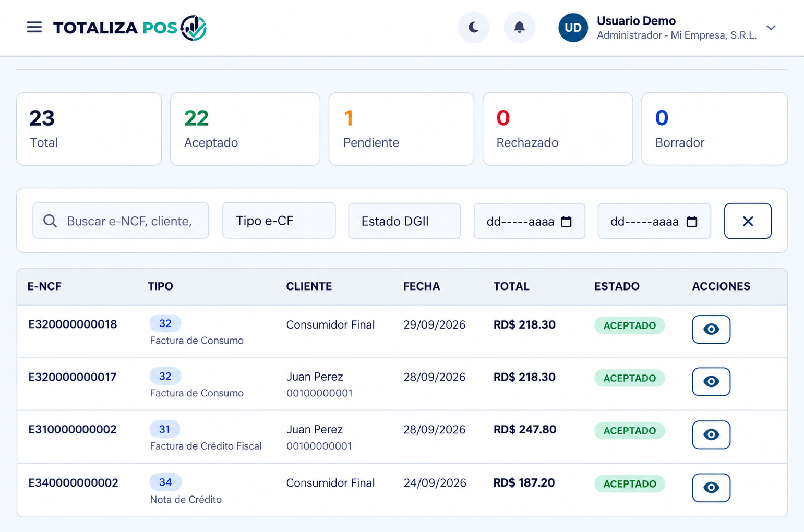This screenshot has width=804, height=532.
Task: Expand the Usuario Demo account dropdown chevron
Action: 771,28
